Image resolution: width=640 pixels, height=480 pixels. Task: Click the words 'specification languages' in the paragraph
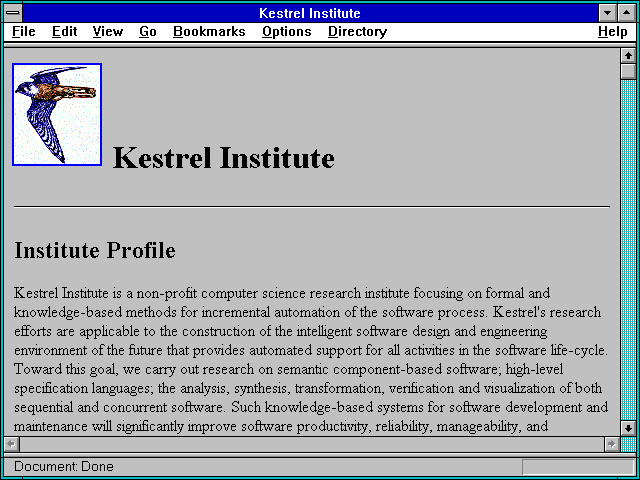(x=82, y=388)
